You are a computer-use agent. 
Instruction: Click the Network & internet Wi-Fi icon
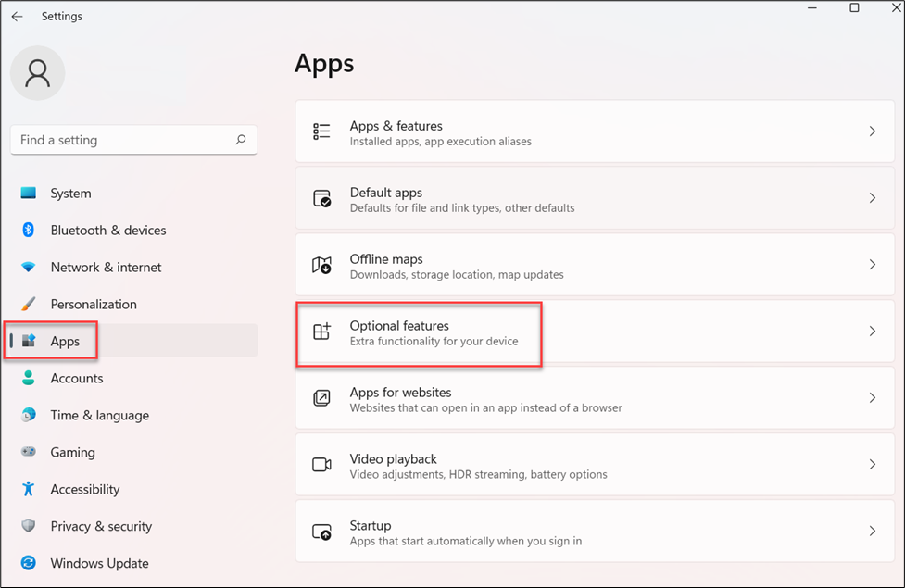click(x=29, y=268)
